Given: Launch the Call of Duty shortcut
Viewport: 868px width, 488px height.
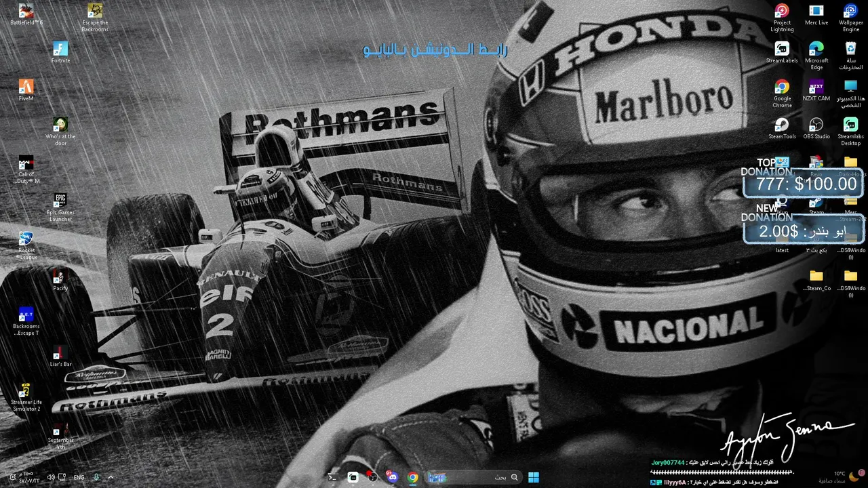Looking at the screenshot, I should (x=26, y=169).
